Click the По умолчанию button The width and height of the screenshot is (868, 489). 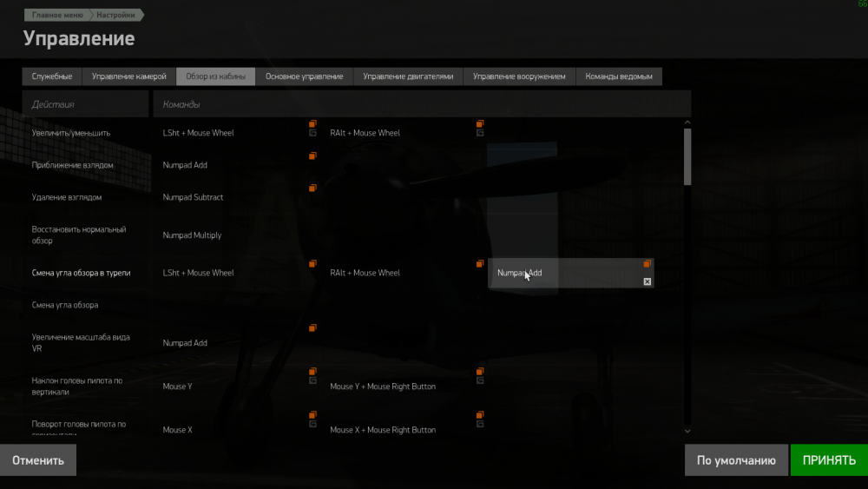click(736, 460)
